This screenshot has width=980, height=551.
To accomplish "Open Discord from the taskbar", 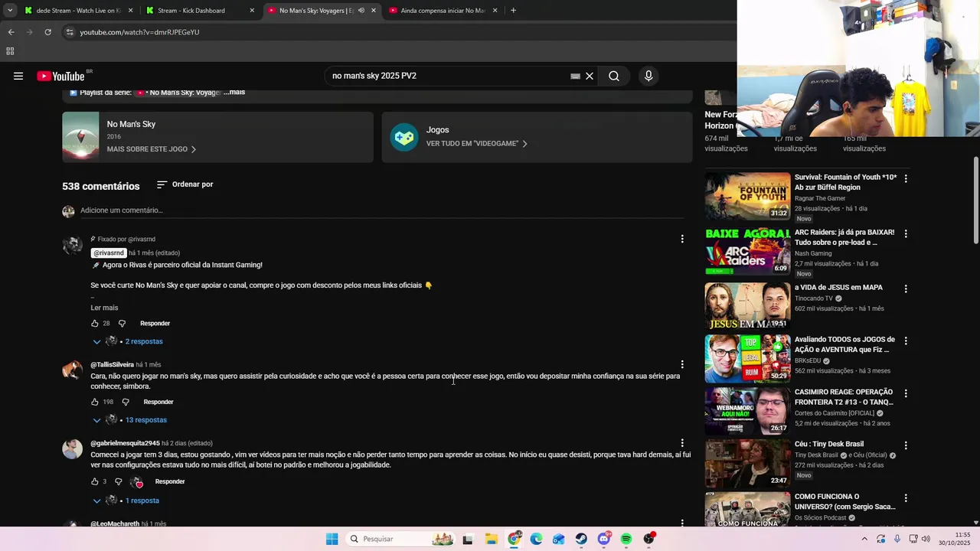I will 604,539.
